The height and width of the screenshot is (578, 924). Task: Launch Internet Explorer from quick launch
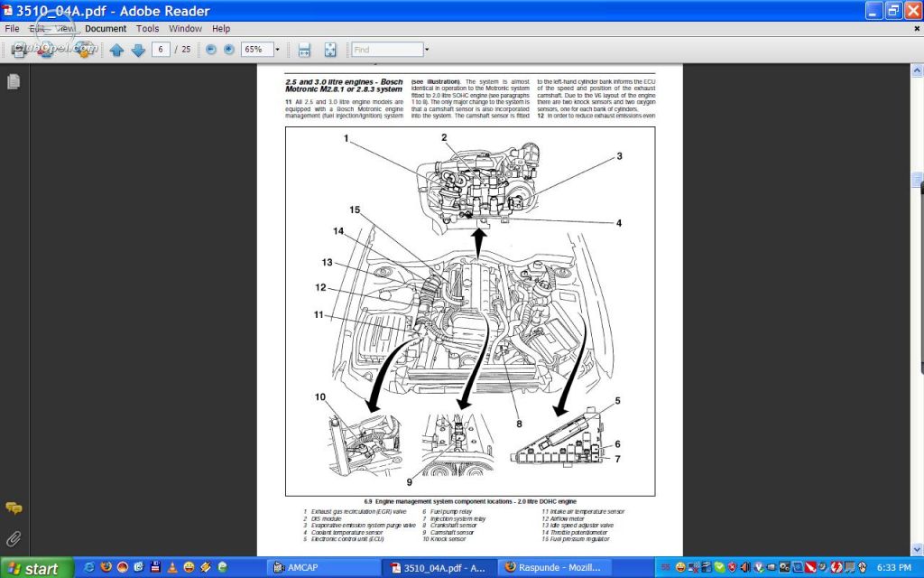tap(89, 567)
